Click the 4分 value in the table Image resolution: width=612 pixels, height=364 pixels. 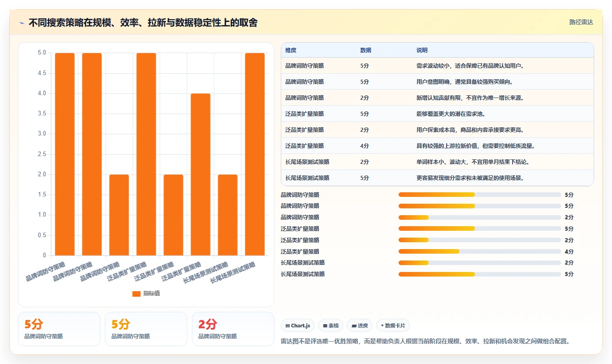[x=365, y=146]
